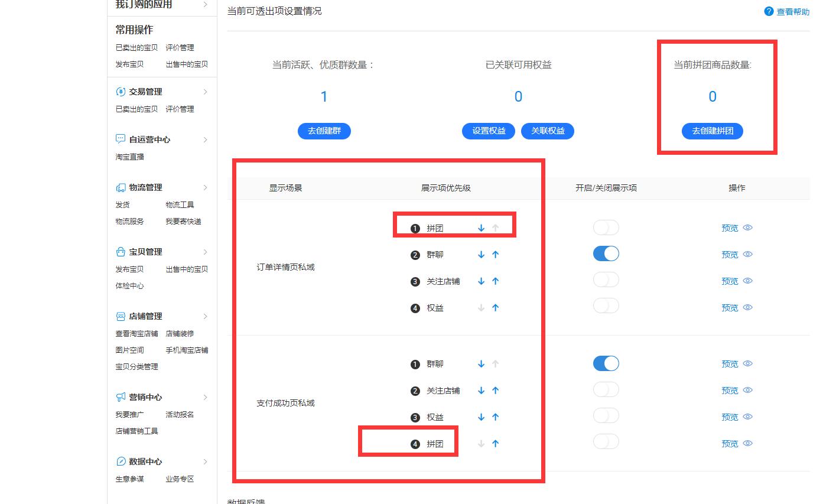Expand the 店铺管理 sidebar section
823x504 pixels.
(x=205, y=316)
